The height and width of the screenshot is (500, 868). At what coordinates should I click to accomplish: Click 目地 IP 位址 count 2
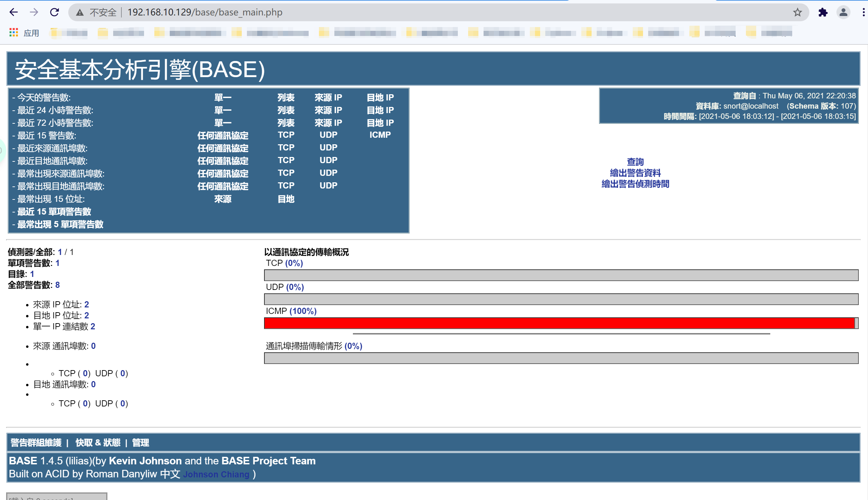pyautogui.click(x=86, y=316)
